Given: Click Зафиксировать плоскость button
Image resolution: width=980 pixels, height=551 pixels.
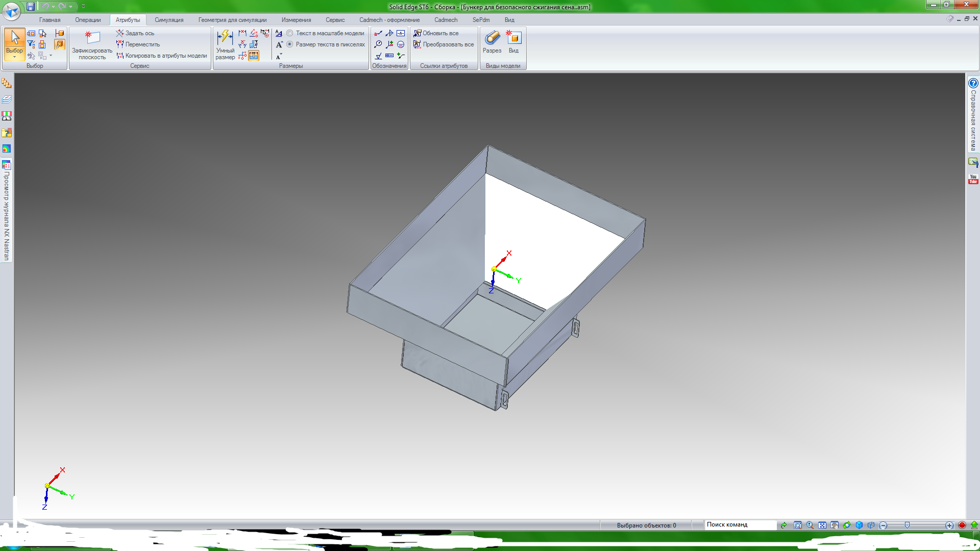Looking at the screenshot, I should tap(92, 45).
